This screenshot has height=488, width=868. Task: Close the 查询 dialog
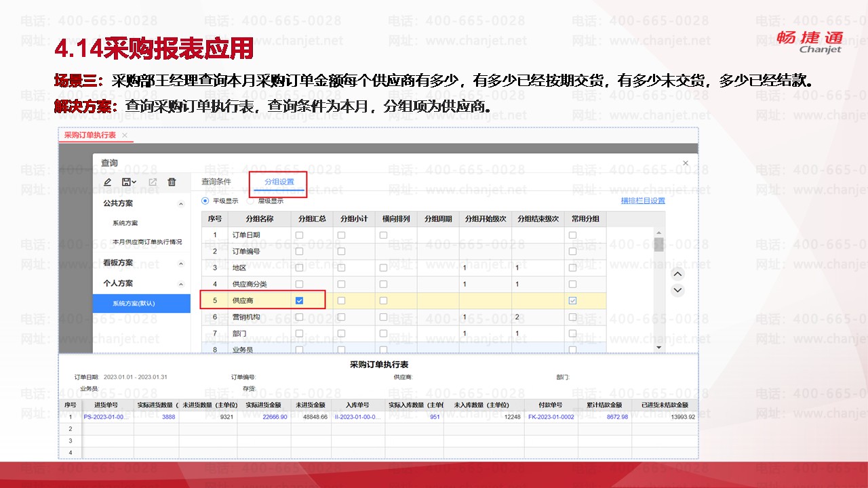click(686, 163)
